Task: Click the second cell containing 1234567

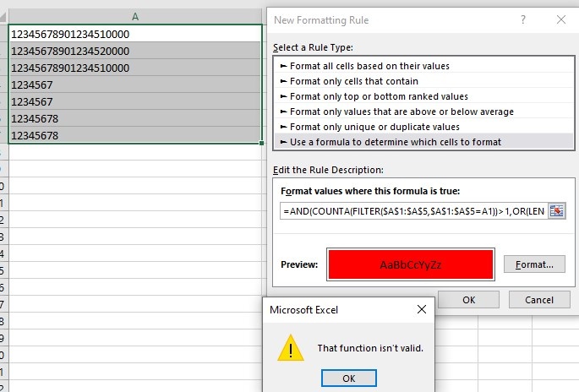Action: tap(135, 102)
